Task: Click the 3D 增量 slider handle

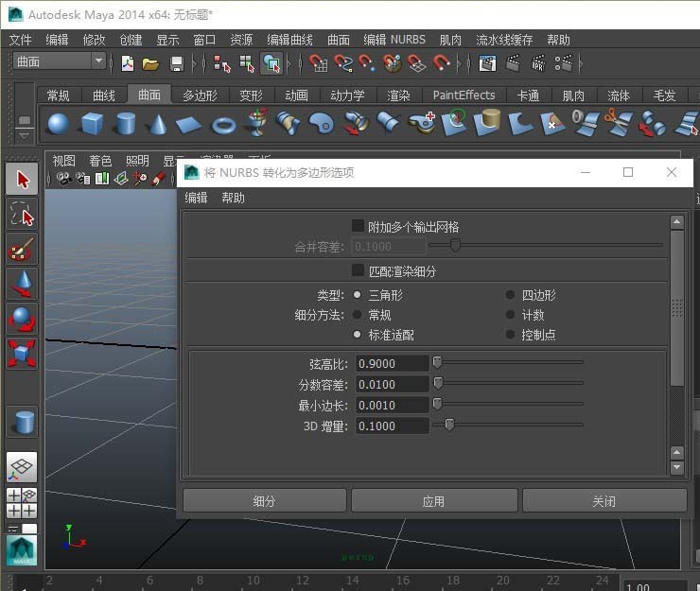Action: tap(449, 426)
